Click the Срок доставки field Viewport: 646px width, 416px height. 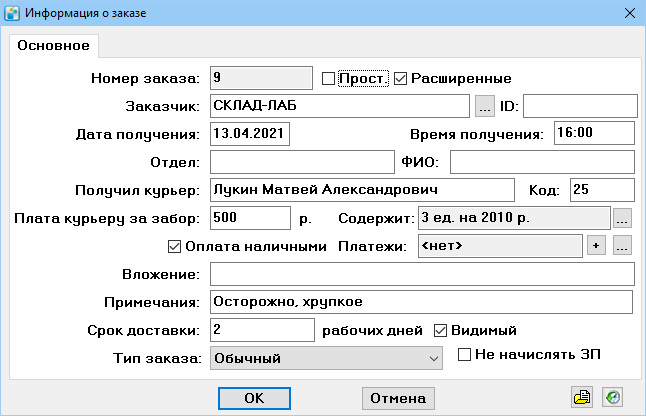[x=262, y=330]
